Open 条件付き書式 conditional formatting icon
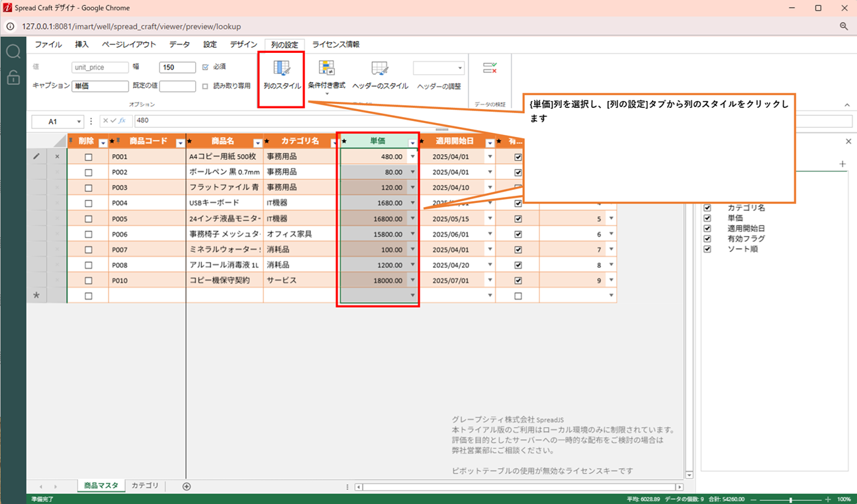Screen dimensions: 857x504 click(326, 68)
